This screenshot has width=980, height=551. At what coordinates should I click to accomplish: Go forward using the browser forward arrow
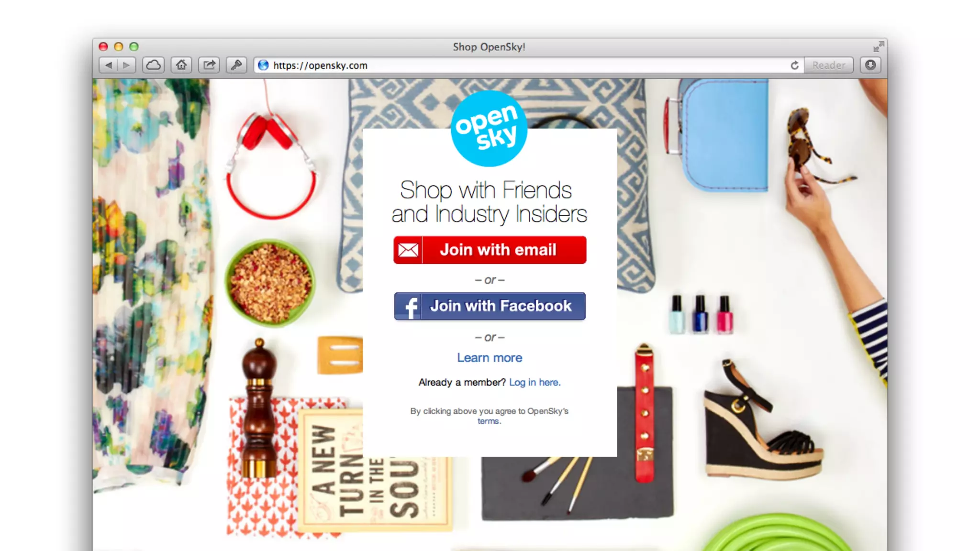pos(126,65)
